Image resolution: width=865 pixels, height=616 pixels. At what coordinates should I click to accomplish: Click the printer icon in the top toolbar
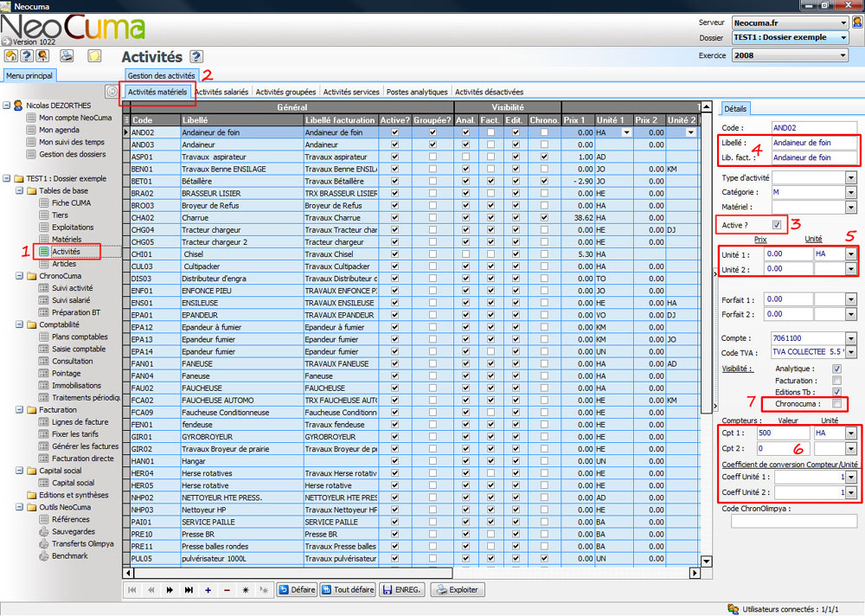tap(67, 55)
